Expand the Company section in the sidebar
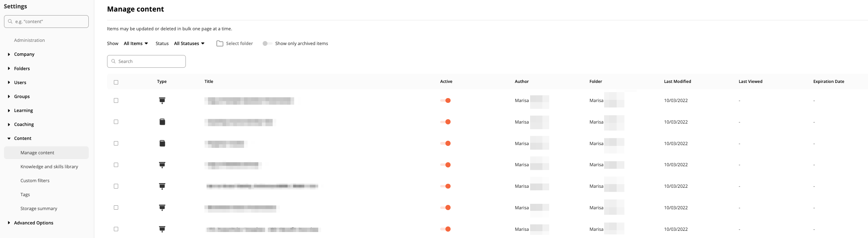The width and height of the screenshot is (868, 238). [x=24, y=54]
